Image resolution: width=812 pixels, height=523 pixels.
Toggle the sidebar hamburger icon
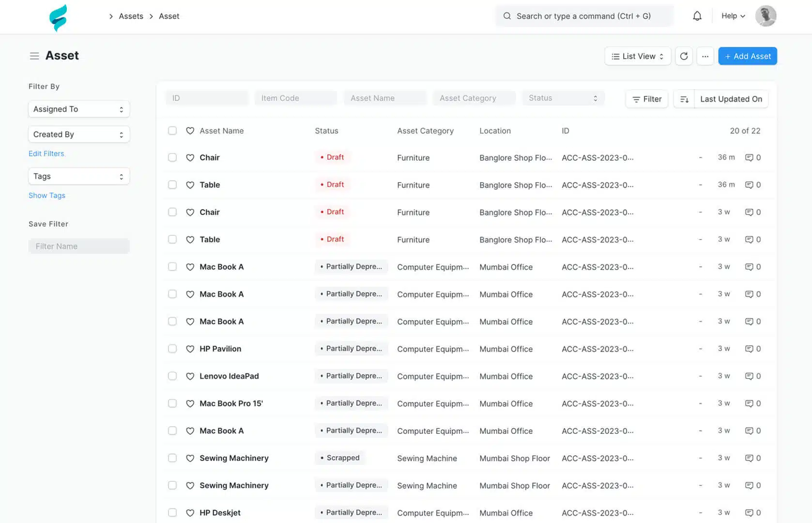[34, 56]
